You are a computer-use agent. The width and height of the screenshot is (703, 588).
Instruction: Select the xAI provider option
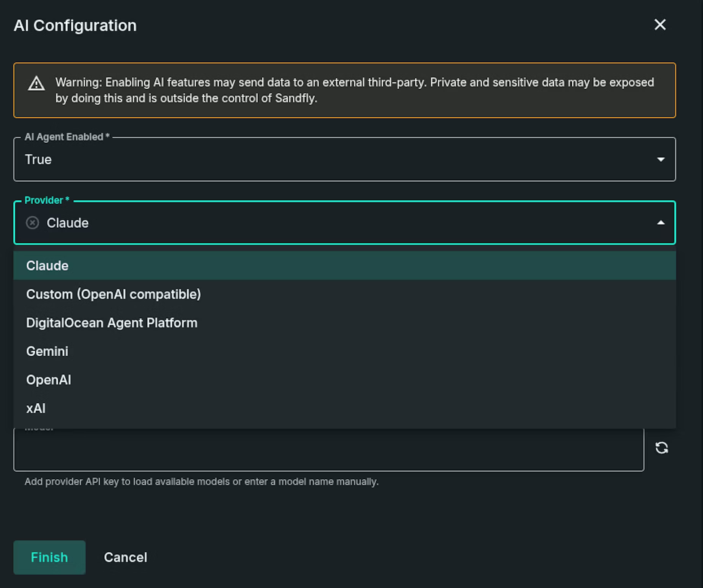pos(345,408)
